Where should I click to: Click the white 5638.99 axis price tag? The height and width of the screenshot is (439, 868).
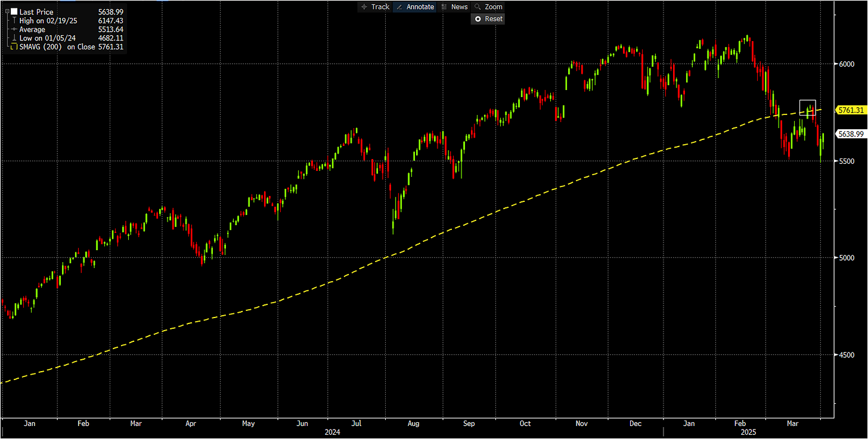pyautogui.click(x=851, y=134)
